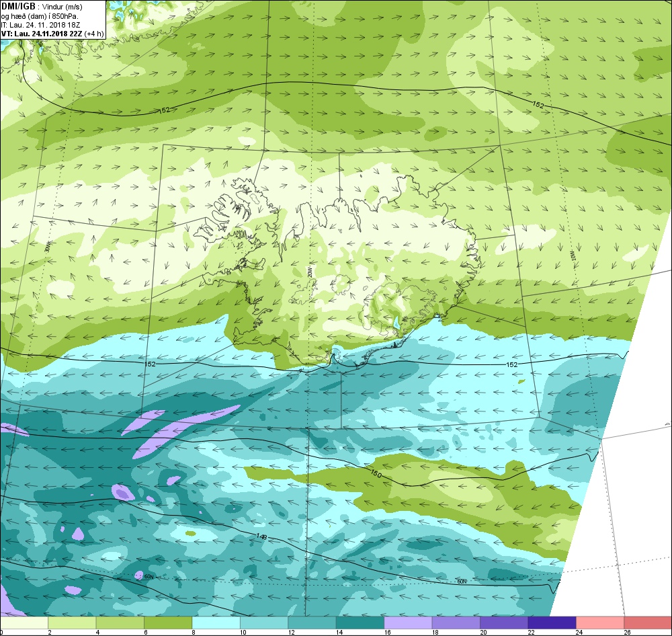Pick the 14–16 m/s dark teal legend swatch
The height and width of the screenshot is (636, 672).
360,623
